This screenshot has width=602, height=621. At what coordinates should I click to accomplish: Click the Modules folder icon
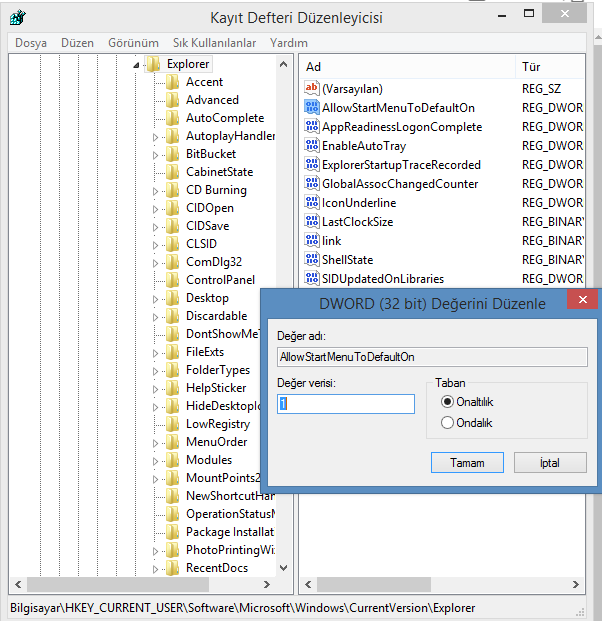click(172, 460)
